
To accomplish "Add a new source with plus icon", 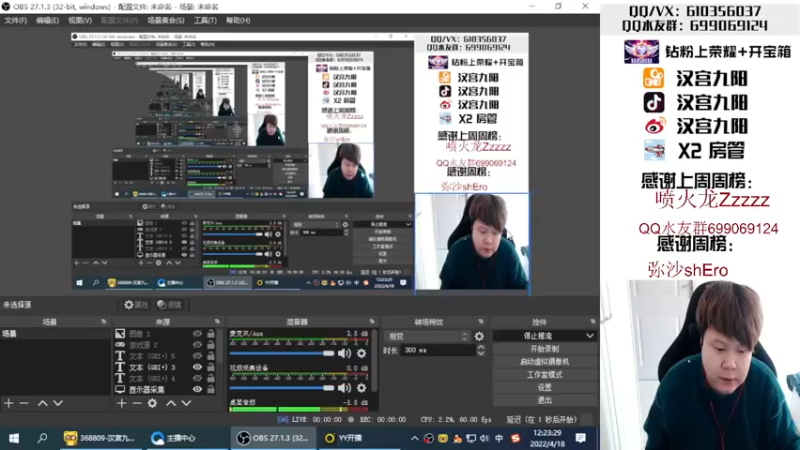I will tap(121, 403).
